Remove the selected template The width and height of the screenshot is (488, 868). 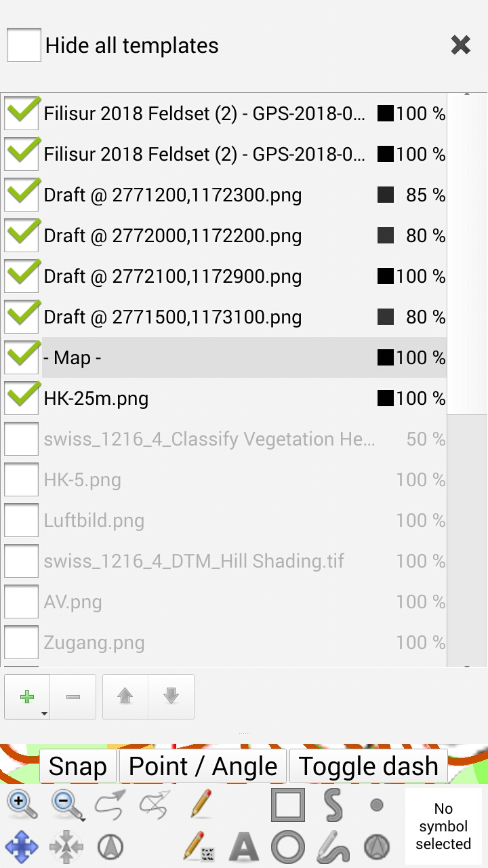tap(73, 696)
